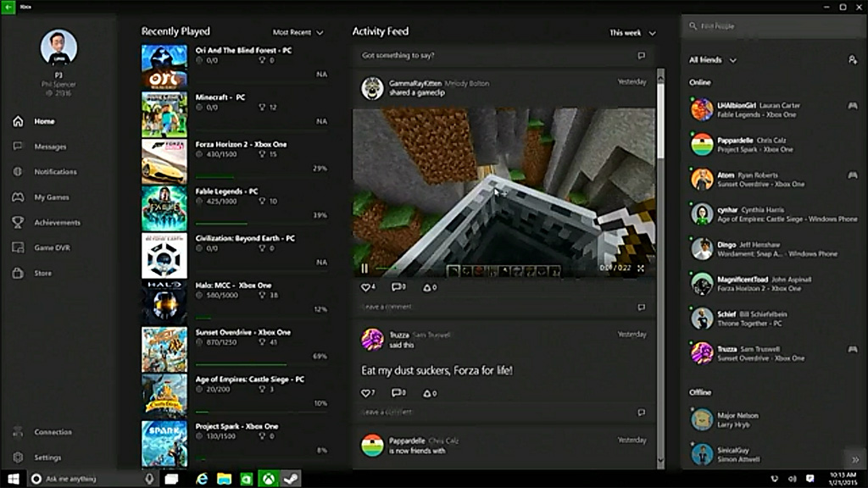Click the add friend icon beside All friends
Screen dimensions: 868x488
point(852,60)
